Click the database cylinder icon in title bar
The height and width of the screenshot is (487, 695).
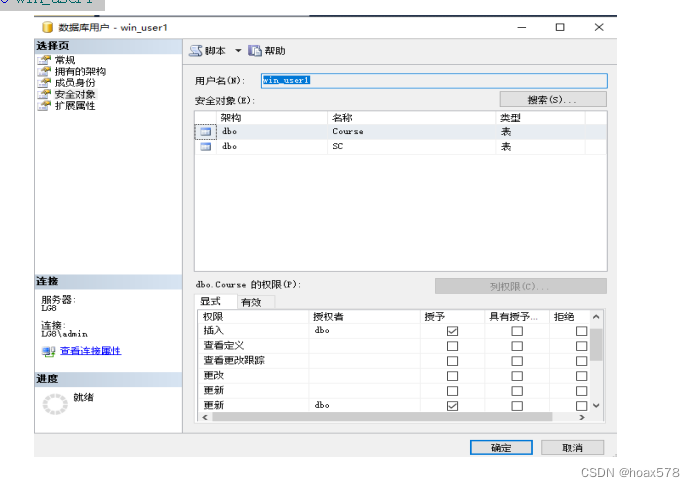pos(47,27)
